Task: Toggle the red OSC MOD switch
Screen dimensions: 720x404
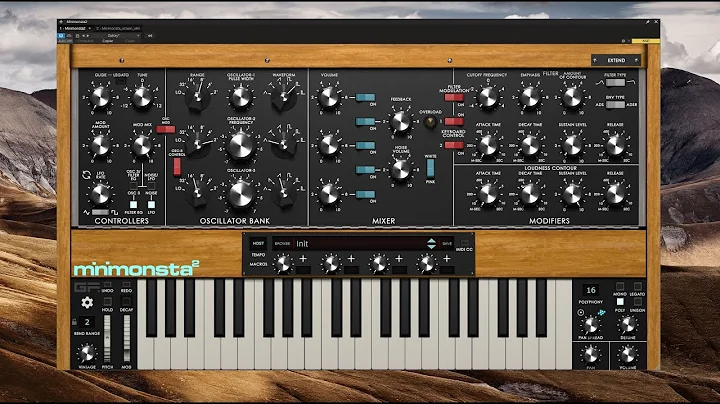Action: point(165,129)
